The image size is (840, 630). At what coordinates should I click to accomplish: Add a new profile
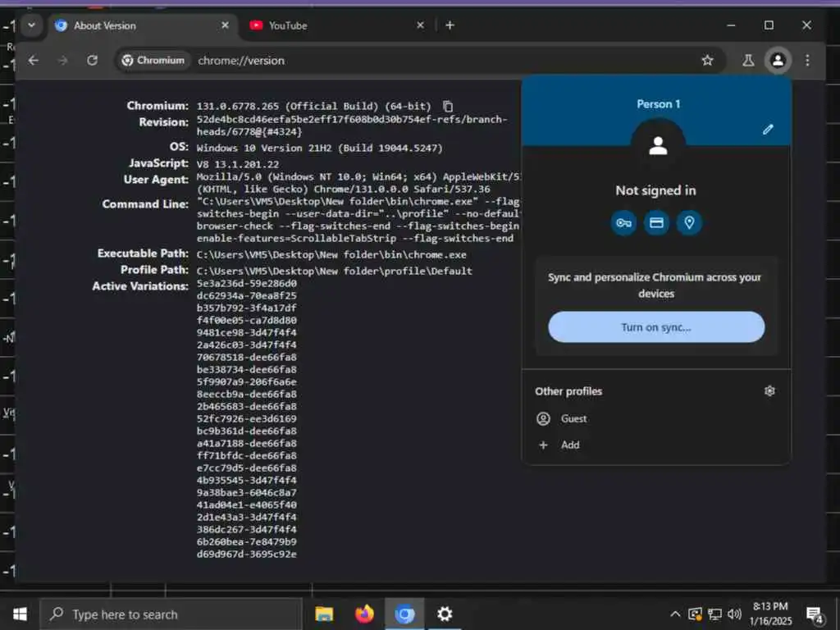click(656, 445)
